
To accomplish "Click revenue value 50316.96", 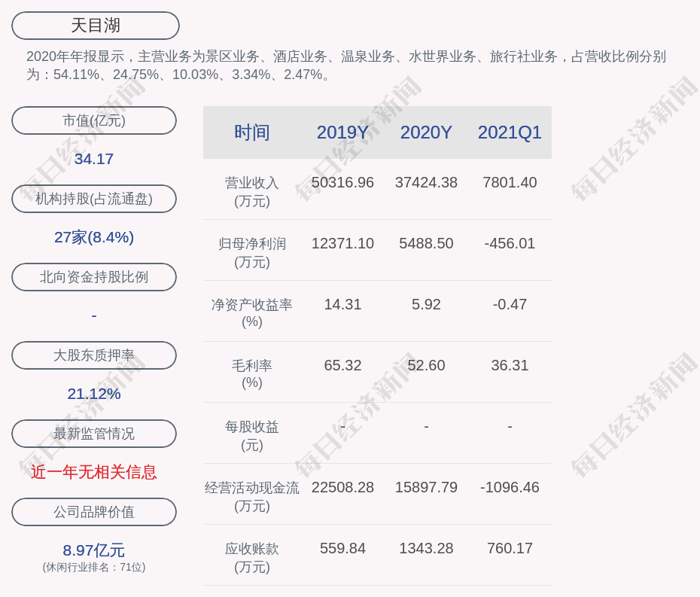I will click(343, 183).
